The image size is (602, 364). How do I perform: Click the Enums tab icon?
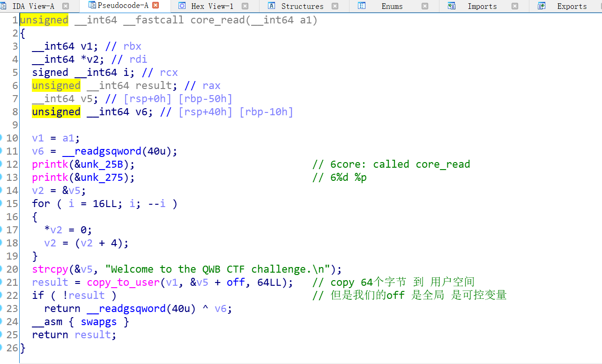coord(362,6)
